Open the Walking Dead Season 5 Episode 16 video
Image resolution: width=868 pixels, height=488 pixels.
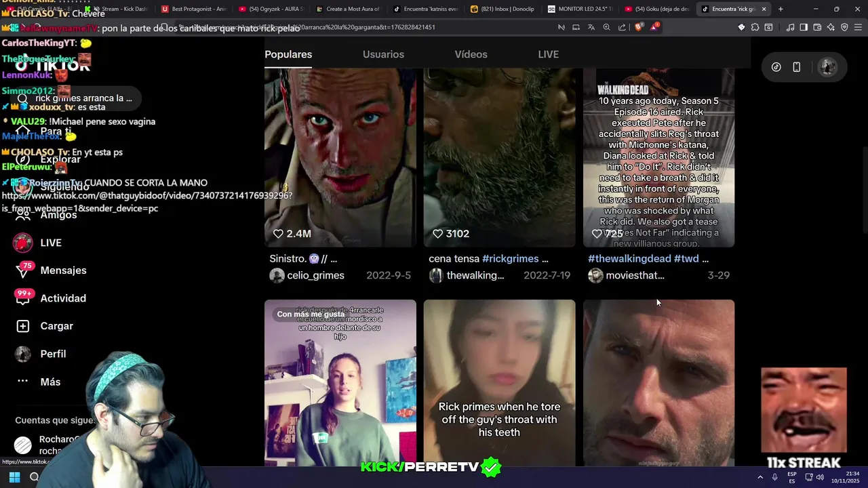658,157
